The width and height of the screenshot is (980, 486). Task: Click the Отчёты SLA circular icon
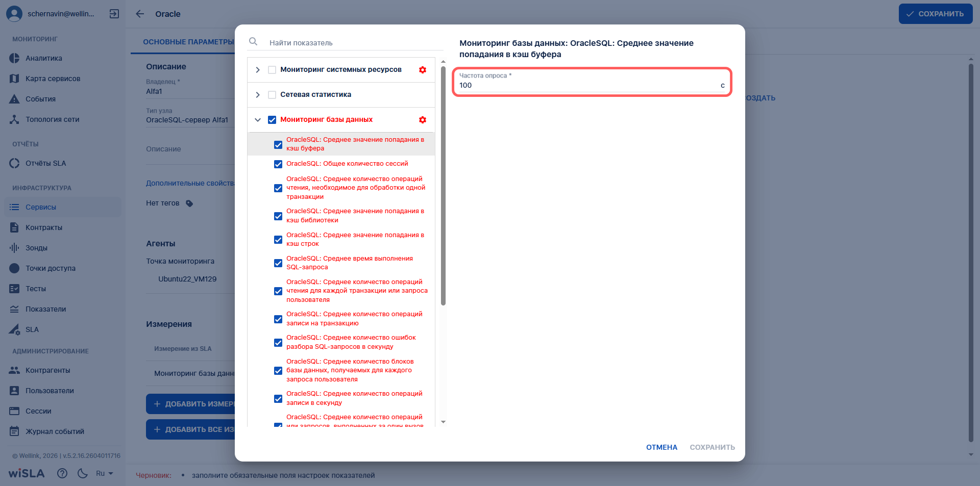pyautogui.click(x=14, y=163)
